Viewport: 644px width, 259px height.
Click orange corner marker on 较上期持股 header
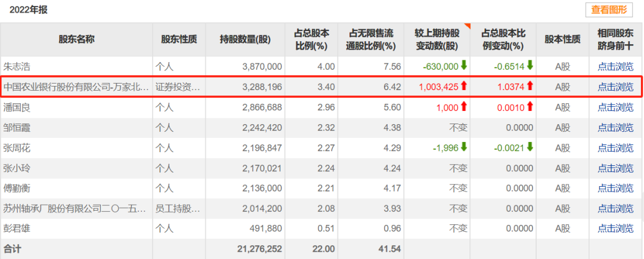467,26
